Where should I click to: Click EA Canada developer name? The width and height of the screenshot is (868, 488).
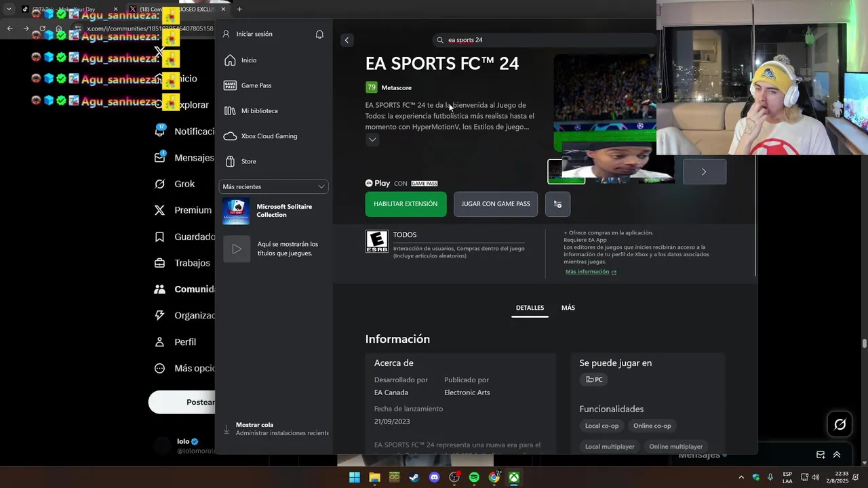click(x=391, y=392)
